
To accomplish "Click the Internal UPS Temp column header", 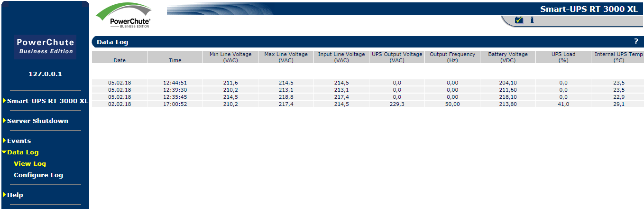I will coord(618,57).
